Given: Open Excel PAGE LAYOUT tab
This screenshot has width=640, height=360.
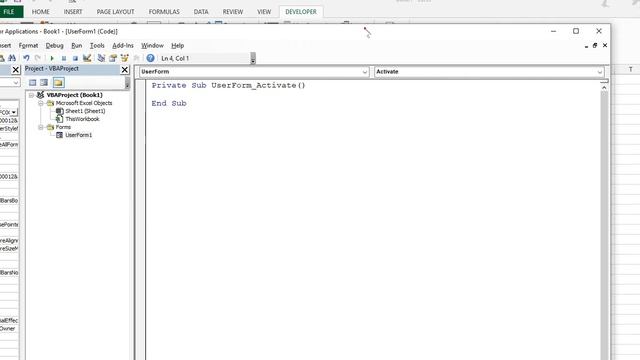Looking at the screenshot, I should [116, 12].
